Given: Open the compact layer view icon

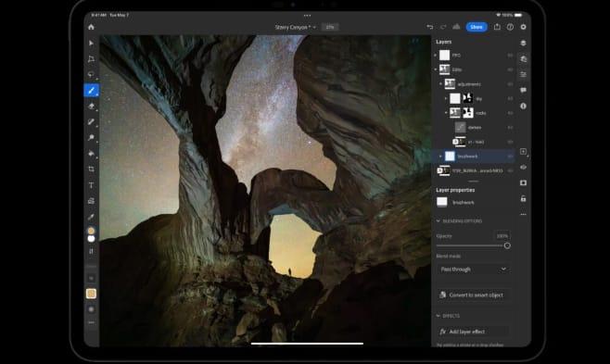Looking at the screenshot, I should coord(523,44).
